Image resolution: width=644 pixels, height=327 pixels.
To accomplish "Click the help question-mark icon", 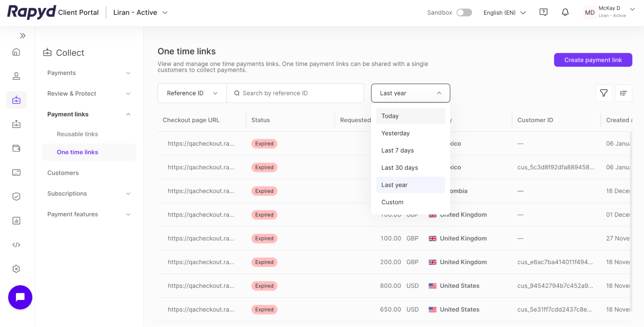I will point(543,12).
